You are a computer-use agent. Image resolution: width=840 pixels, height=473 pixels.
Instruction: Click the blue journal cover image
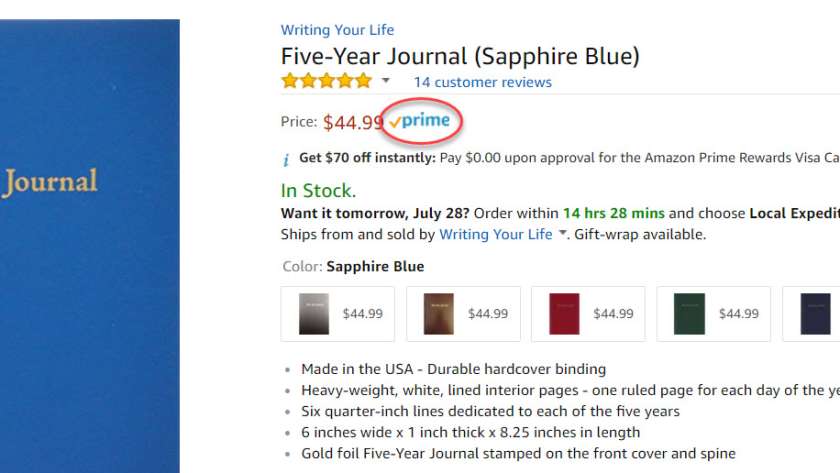[90, 240]
